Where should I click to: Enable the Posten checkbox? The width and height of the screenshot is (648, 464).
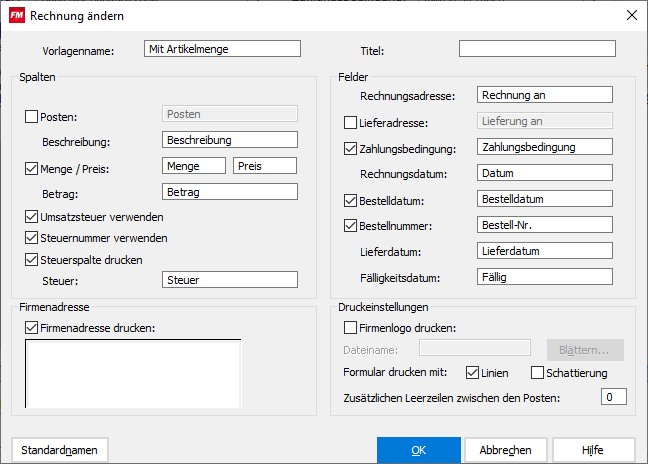32,117
